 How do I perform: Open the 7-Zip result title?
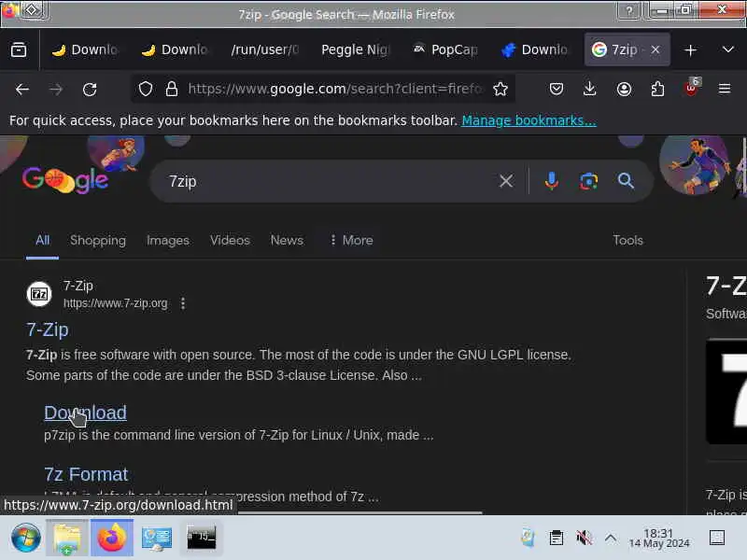48,329
